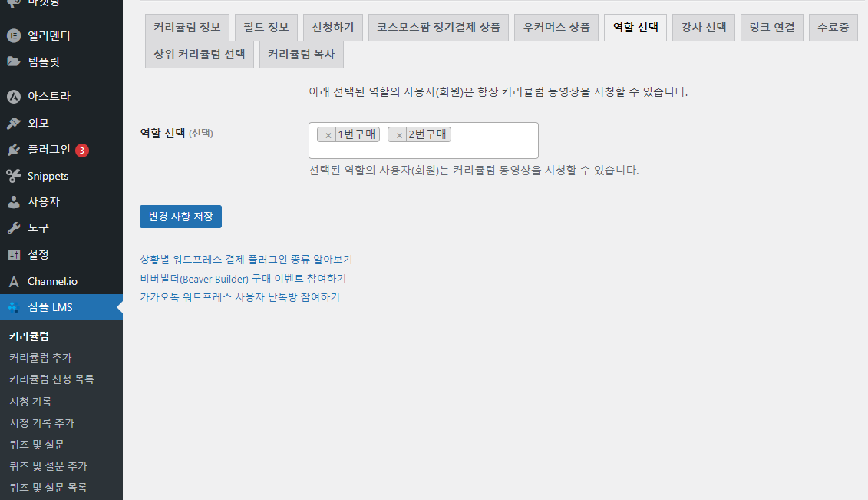Select the 역할 선택 tab

[x=635, y=27]
